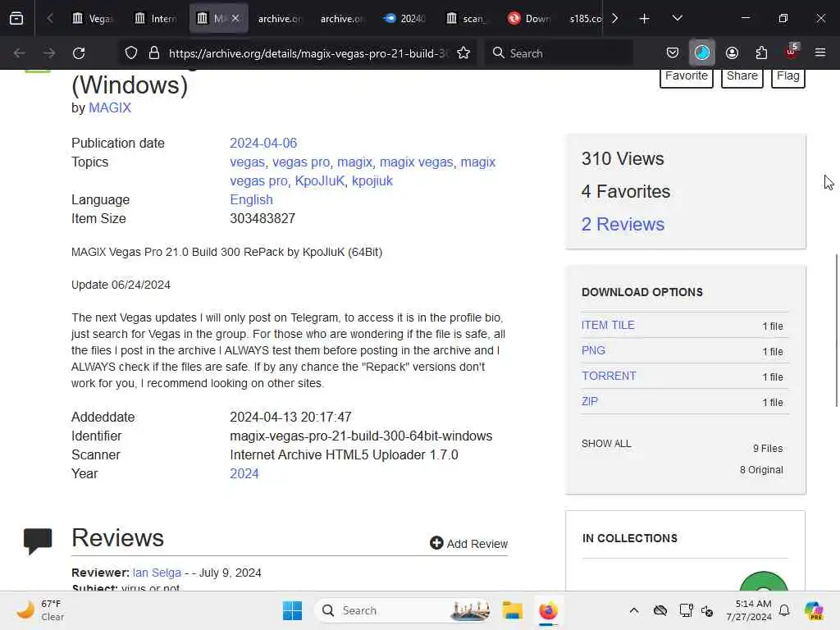Reload the current page
This screenshot has width=840, height=630.
coord(79,53)
